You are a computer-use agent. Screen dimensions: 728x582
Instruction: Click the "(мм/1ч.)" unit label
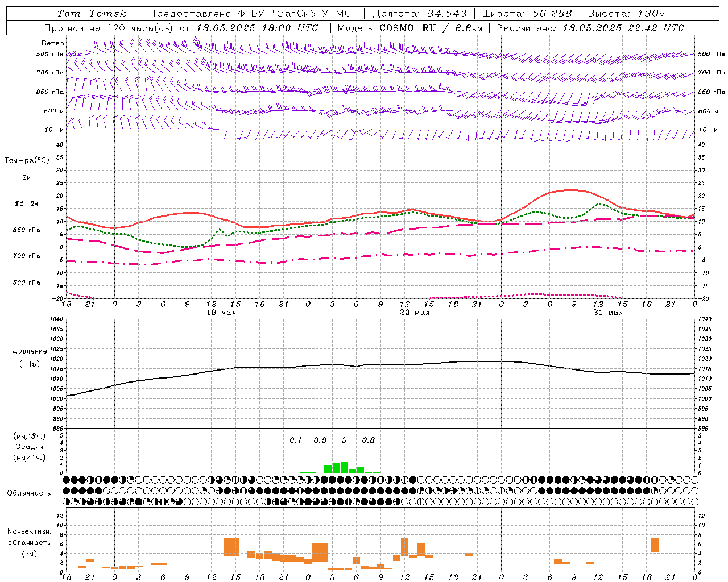(x=30, y=458)
